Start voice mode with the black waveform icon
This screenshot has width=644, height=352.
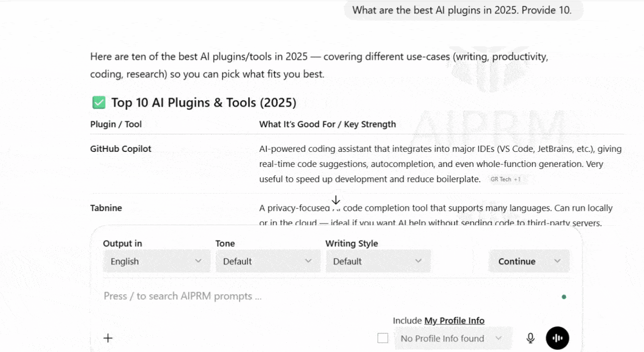557,338
